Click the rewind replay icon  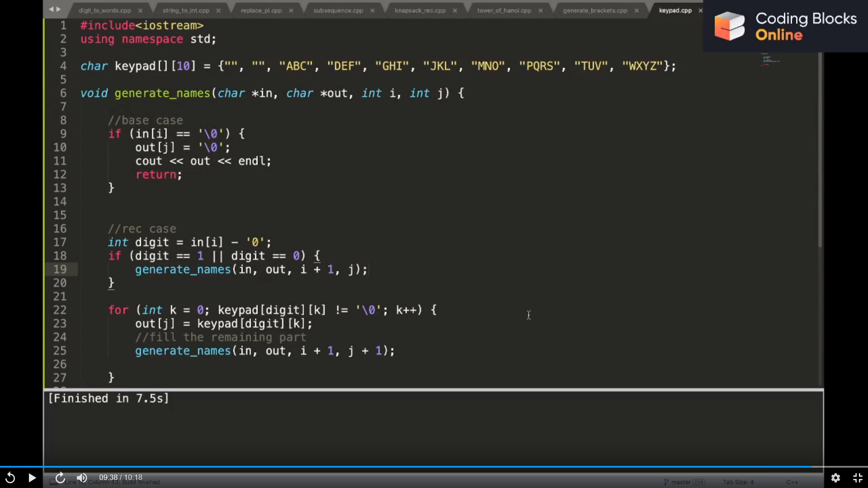[x=10, y=478]
